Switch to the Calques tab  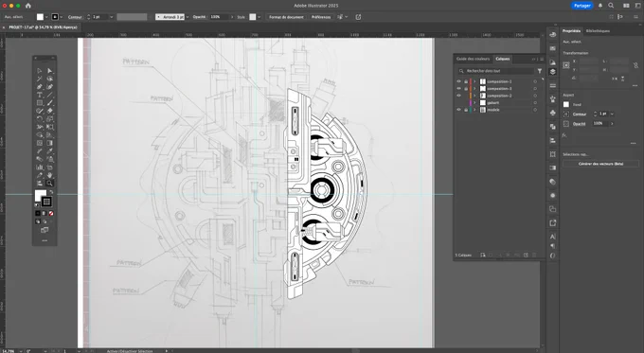click(x=502, y=59)
